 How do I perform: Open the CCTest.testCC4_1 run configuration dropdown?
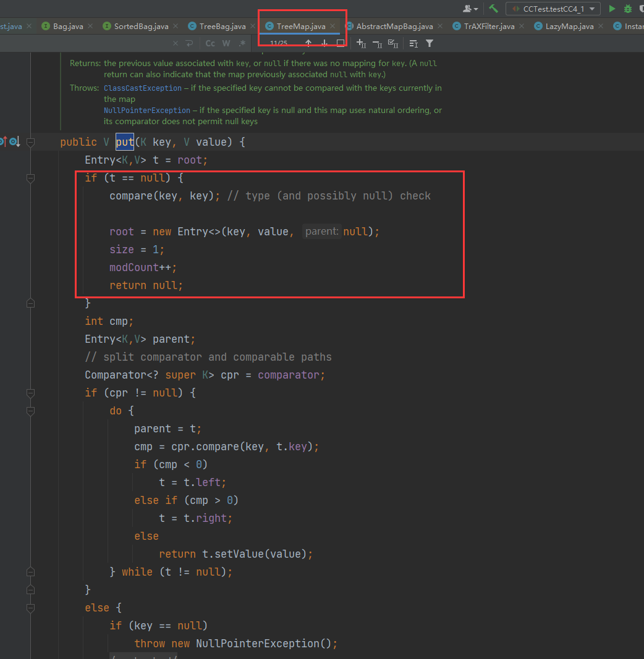pyautogui.click(x=553, y=9)
